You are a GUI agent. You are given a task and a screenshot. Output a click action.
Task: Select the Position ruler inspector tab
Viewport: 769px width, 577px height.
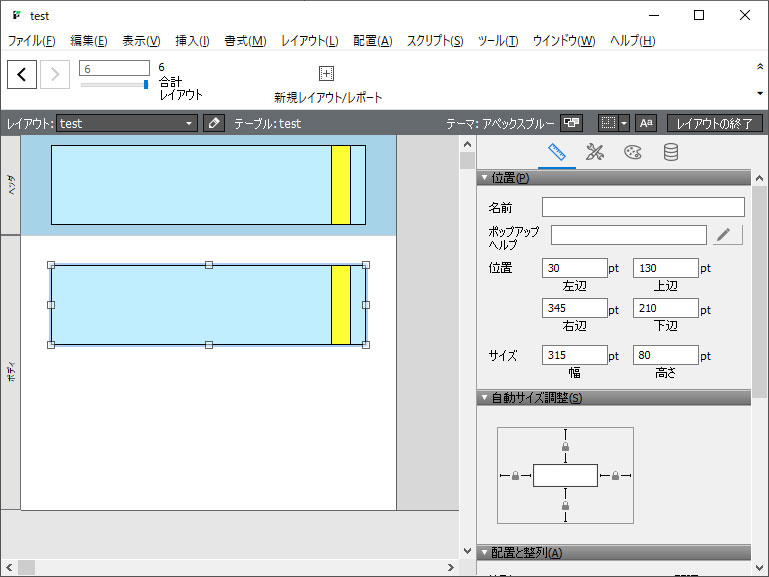tap(557, 152)
